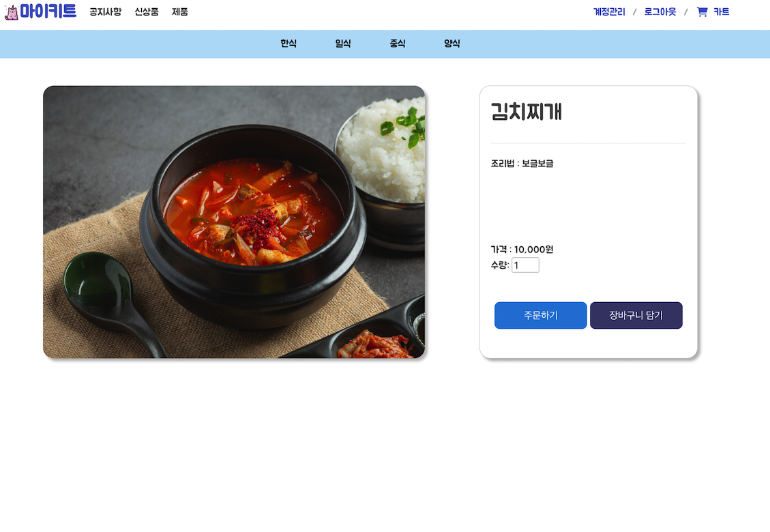Open the 제품 menu item
The image size is (770, 532).
coord(179,12)
